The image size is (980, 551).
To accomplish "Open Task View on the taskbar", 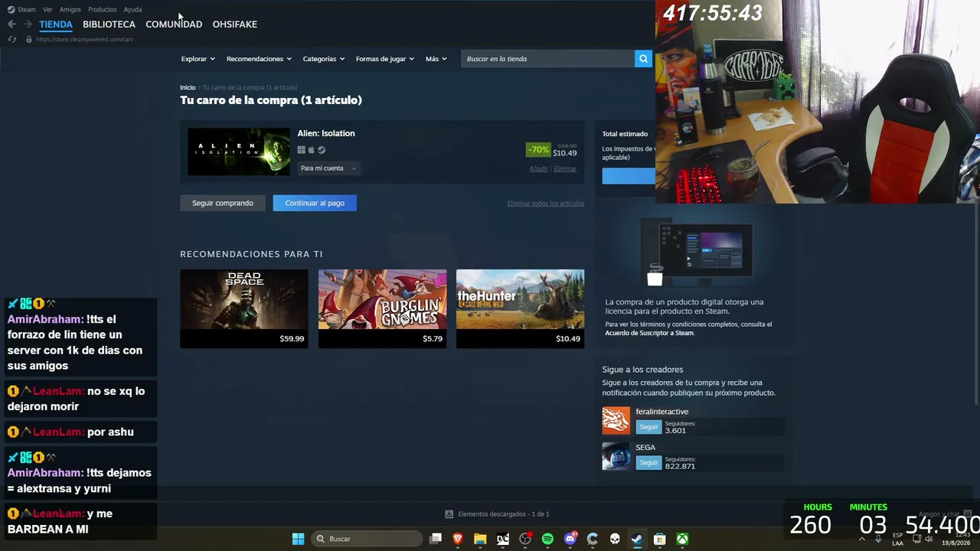I will tap(436, 539).
